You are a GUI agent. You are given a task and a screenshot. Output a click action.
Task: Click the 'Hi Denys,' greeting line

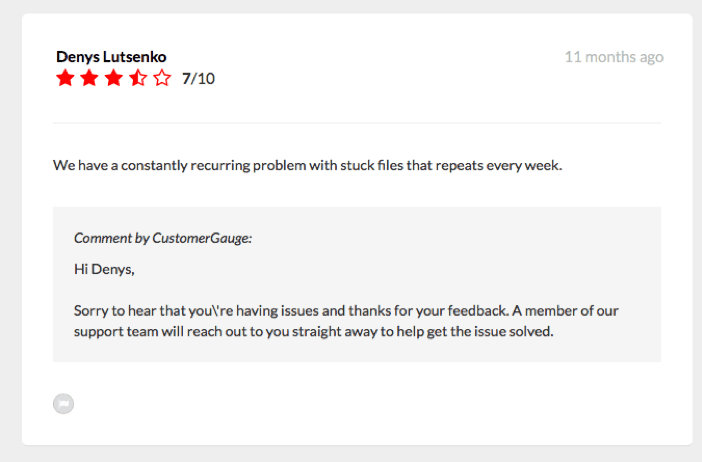pos(104,270)
